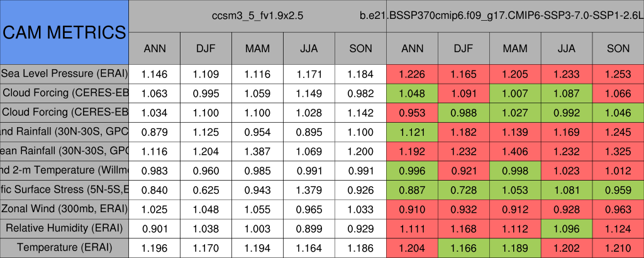This screenshot has width=644, height=258.
Task: Open the Zonal Wind (300mb, ERAI) row
Action: point(64,208)
